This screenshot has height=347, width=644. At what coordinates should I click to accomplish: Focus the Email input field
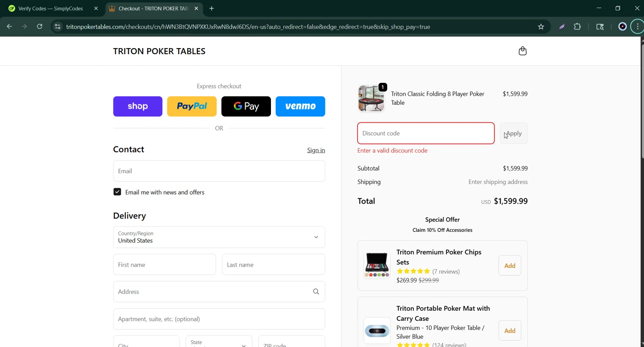pyautogui.click(x=219, y=171)
